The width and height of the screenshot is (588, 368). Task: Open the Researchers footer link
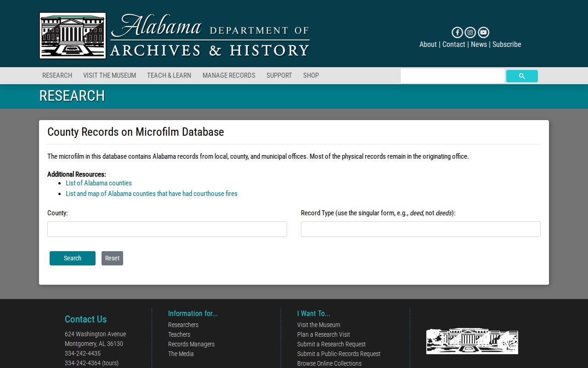[183, 325]
